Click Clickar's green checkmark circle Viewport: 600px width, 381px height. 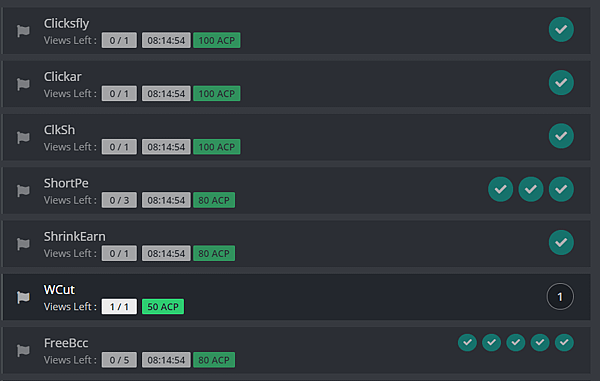click(x=561, y=83)
